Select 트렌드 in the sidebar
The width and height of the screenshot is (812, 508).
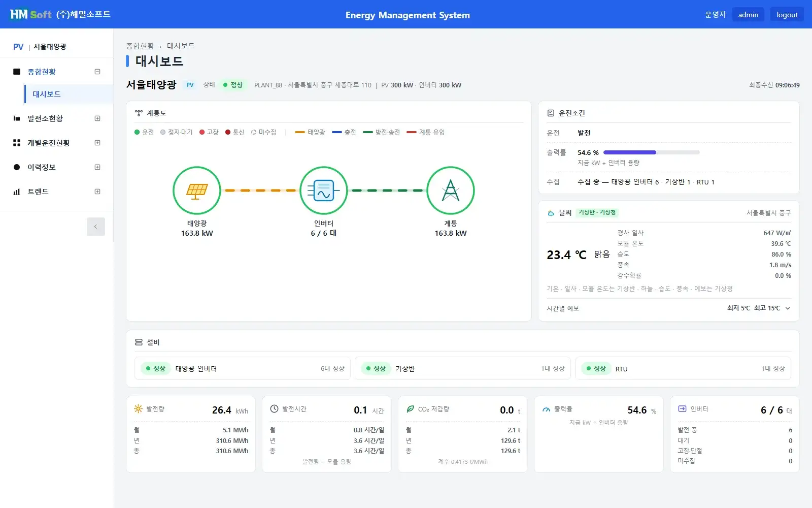click(x=38, y=192)
